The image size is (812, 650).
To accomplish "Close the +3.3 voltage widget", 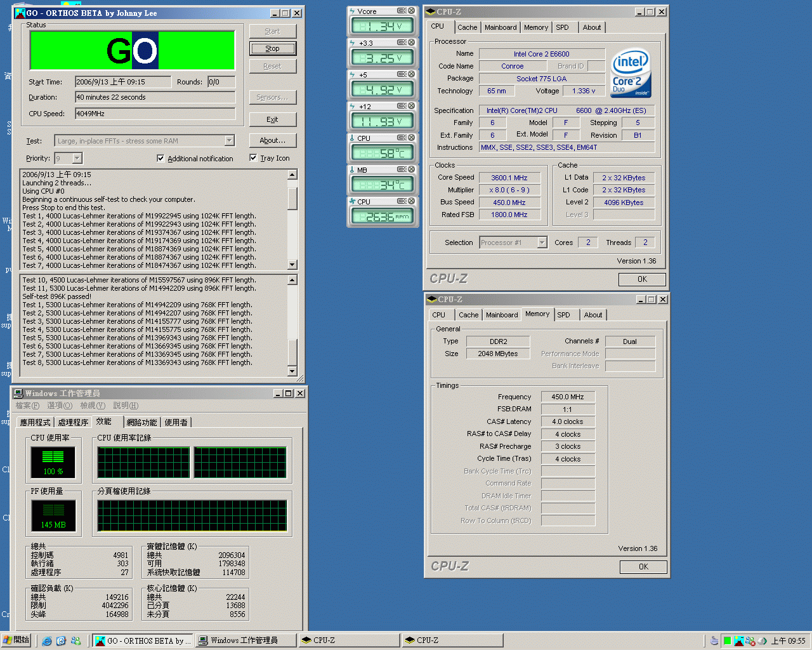I will coord(411,43).
